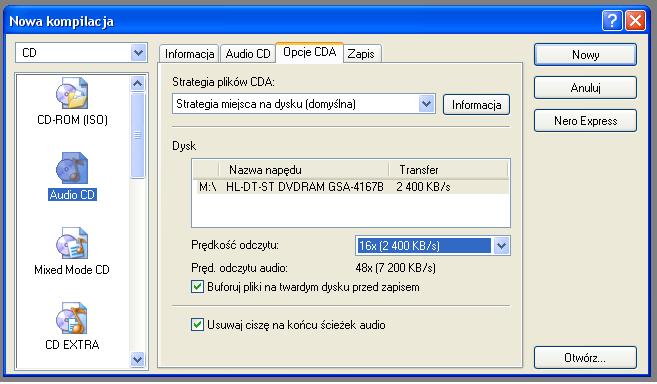
Task: Select the Opcje CDA tab
Action: tap(310, 52)
